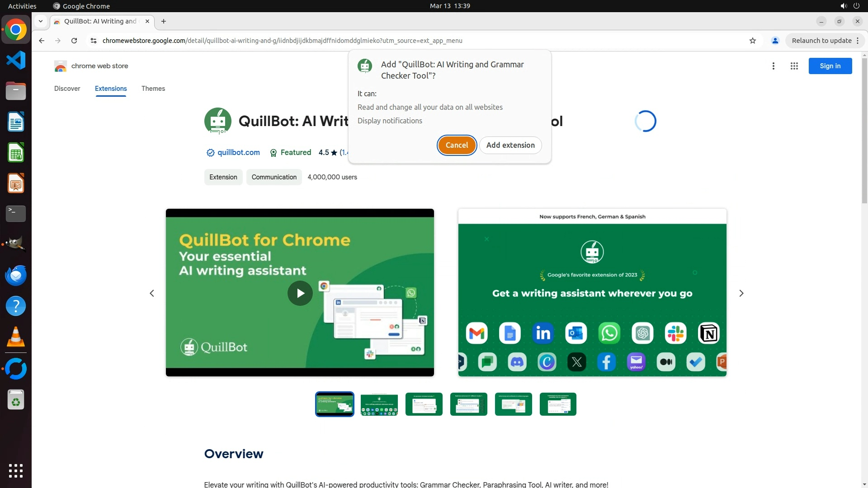Show previous screenshot with left chevron
Viewport: 868px width, 488px height.
pos(152,293)
